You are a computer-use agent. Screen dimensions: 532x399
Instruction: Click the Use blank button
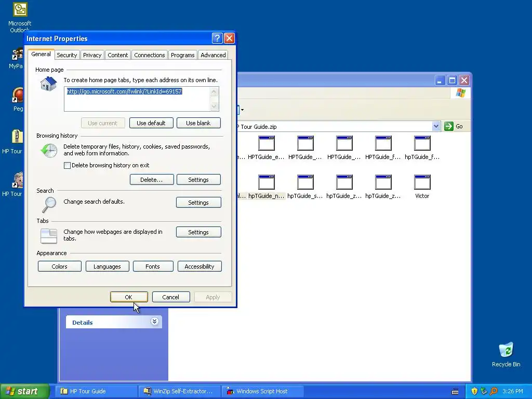198,123
